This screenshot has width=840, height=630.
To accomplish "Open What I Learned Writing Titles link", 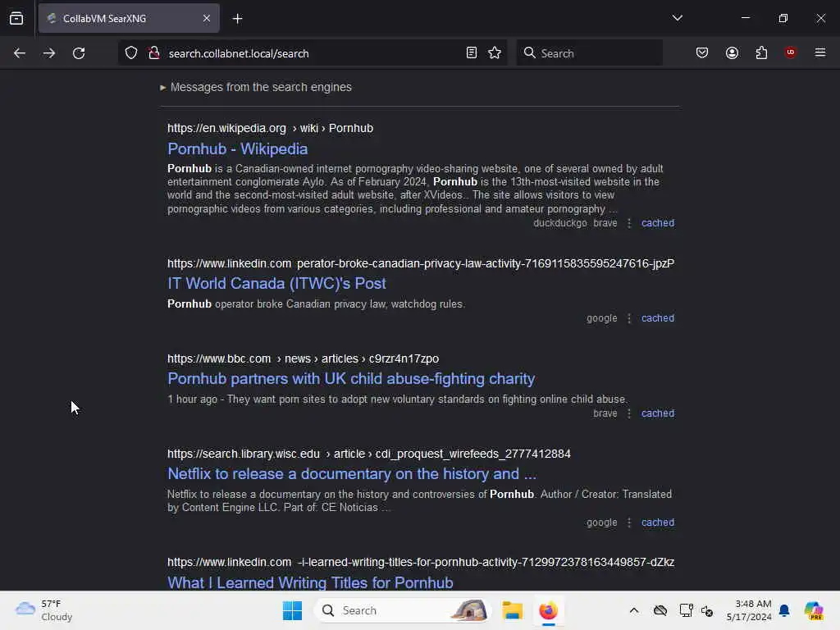I will (310, 582).
